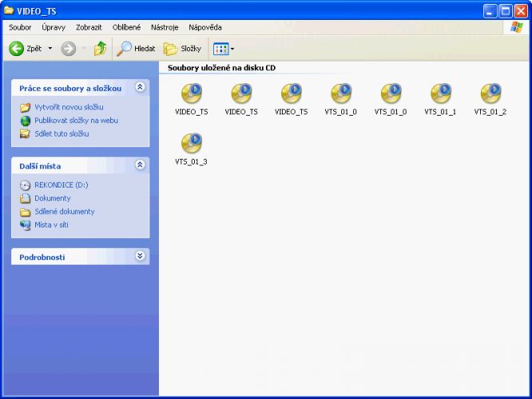Screen dimensions: 532x399
Task: Select the VTS_01_3 file icon
Action: [192, 143]
